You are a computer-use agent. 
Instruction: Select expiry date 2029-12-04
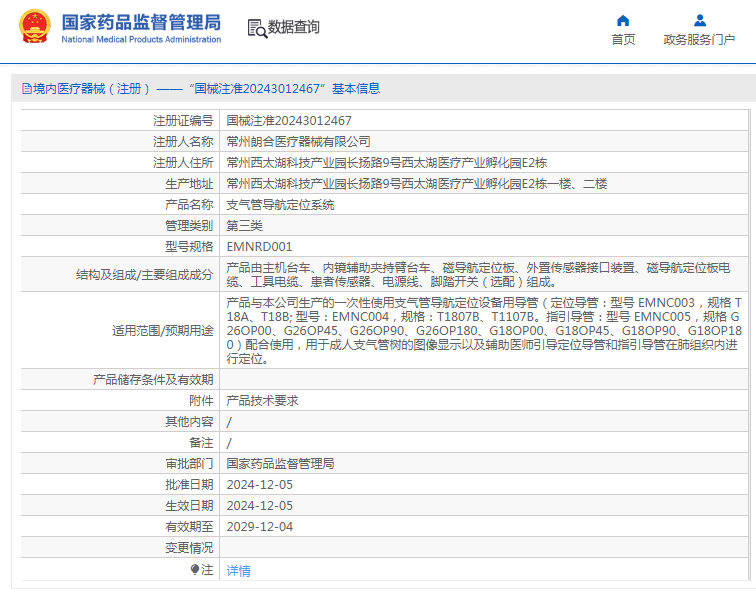259,527
